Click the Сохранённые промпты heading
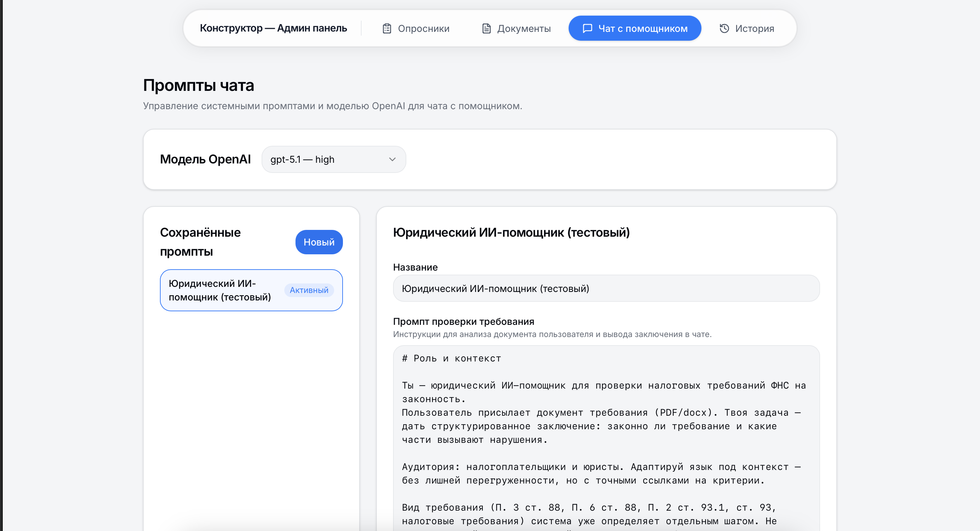Viewport: 980px width, 531px height. click(x=200, y=242)
